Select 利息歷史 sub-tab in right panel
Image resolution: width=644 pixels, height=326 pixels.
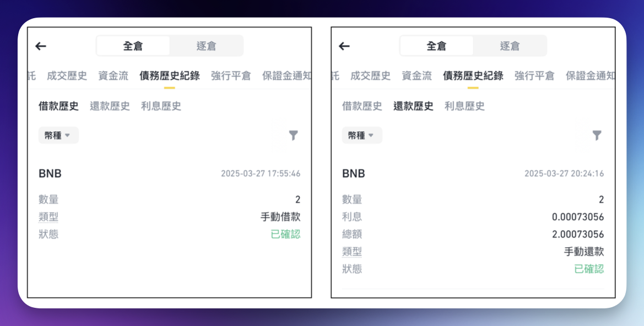[x=464, y=106]
